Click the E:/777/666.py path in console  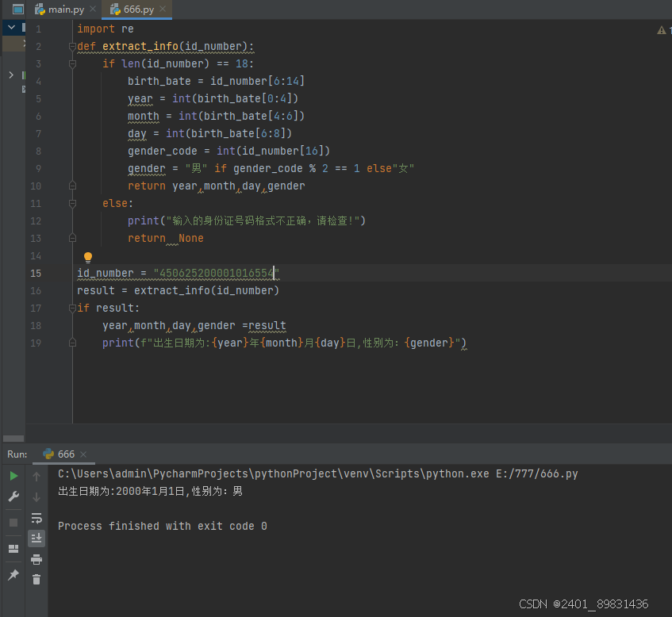[537, 474]
